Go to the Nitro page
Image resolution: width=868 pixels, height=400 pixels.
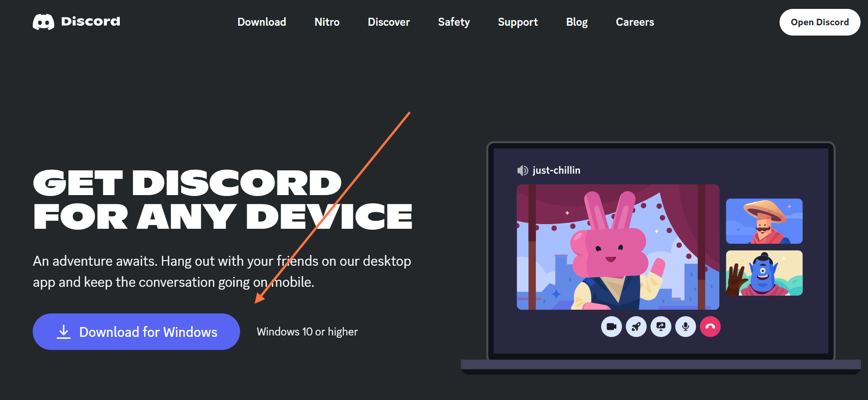click(327, 22)
